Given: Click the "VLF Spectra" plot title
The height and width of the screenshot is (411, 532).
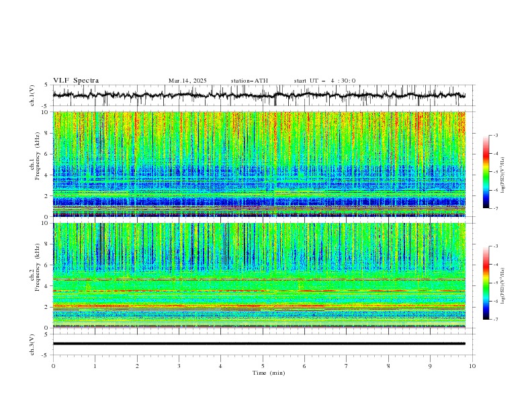Looking at the screenshot, I should click(76, 81).
